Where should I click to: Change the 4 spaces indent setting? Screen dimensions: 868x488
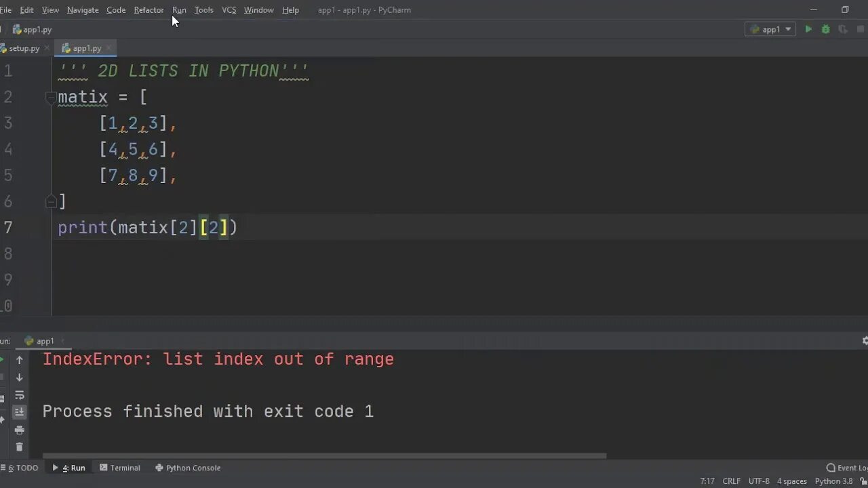(x=792, y=481)
